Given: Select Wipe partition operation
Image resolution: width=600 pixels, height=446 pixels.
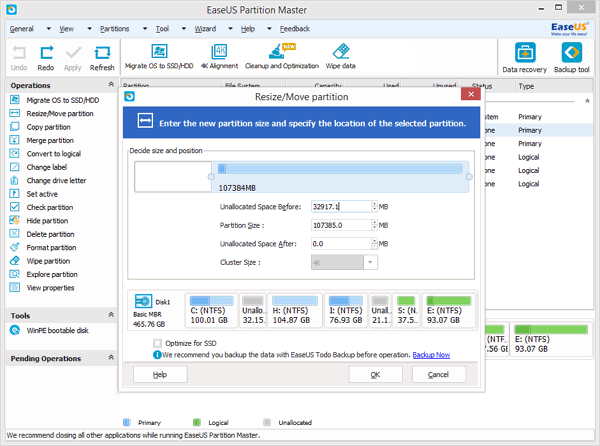Looking at the screenshot, I should point(40,261).
